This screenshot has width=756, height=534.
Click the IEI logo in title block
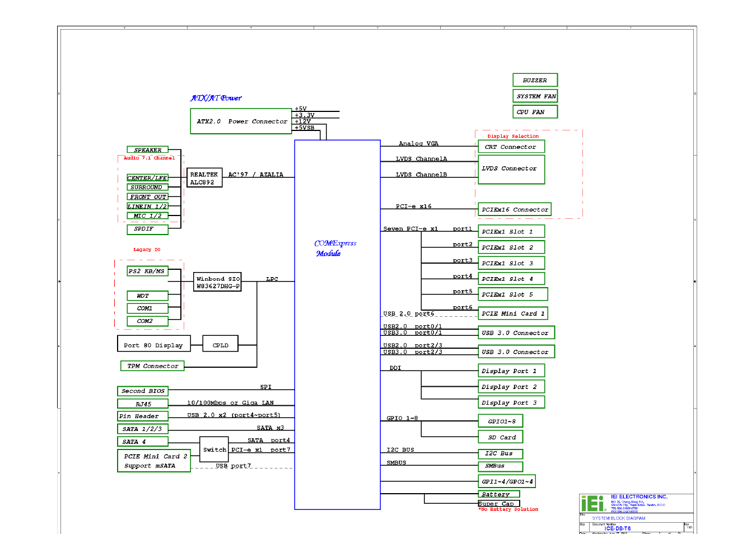coord(594,503)
